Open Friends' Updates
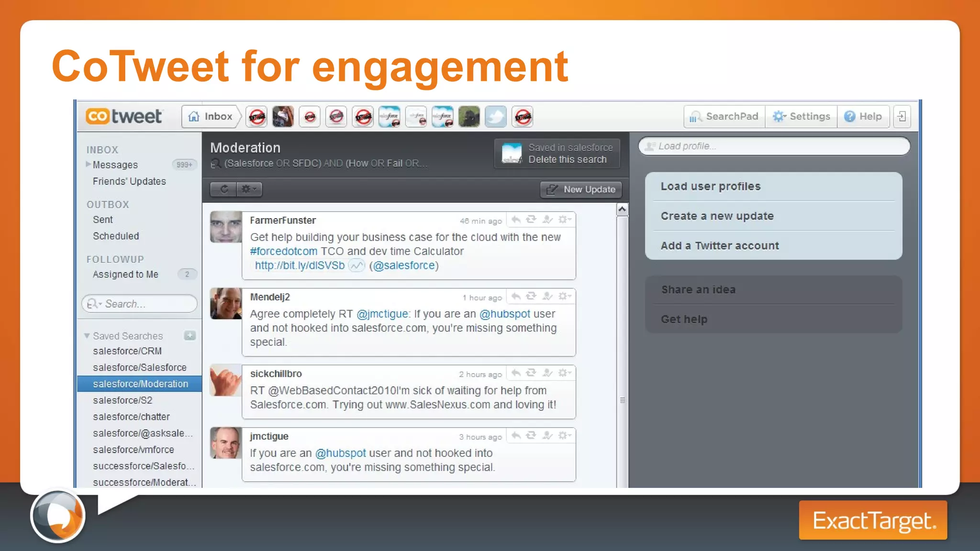 [x=129, y=181]
